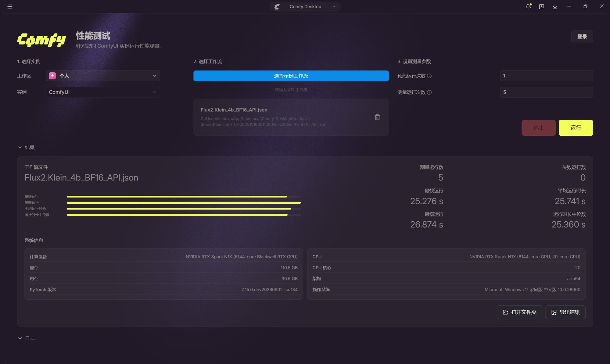Click the 运行时长中位数 progress bar

pos(184,215)
